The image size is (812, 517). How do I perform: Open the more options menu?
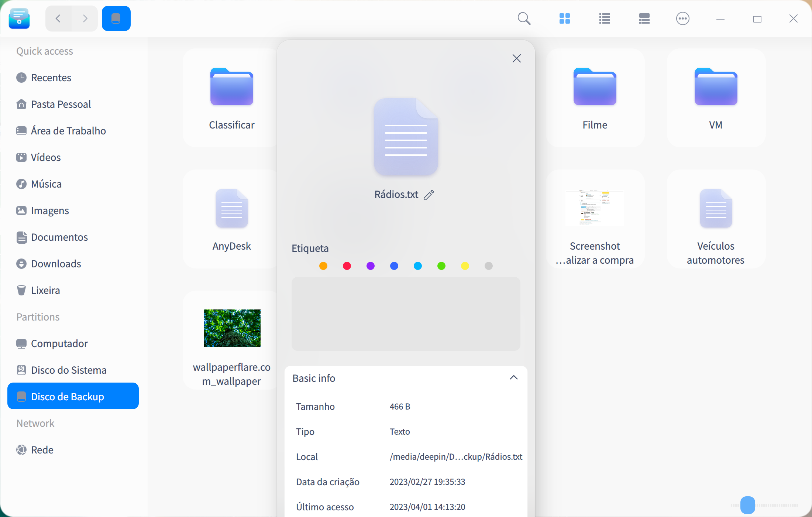[682, 18]
